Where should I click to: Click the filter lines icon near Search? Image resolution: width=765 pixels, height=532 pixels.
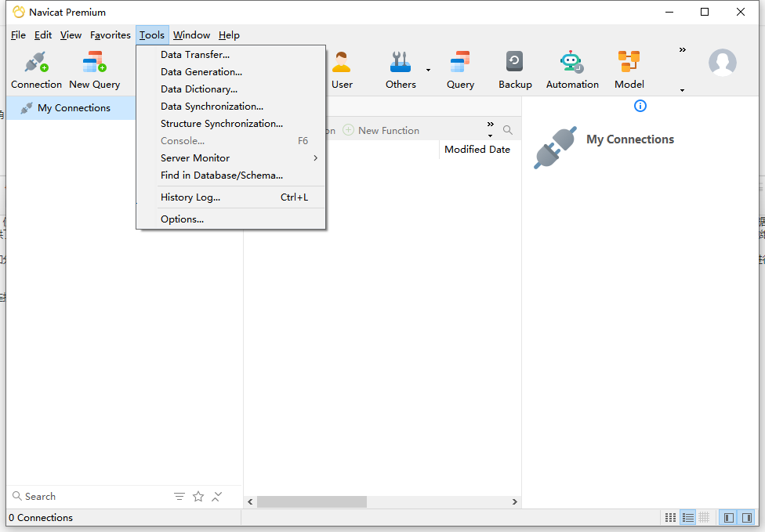click(x=179, y=497)
